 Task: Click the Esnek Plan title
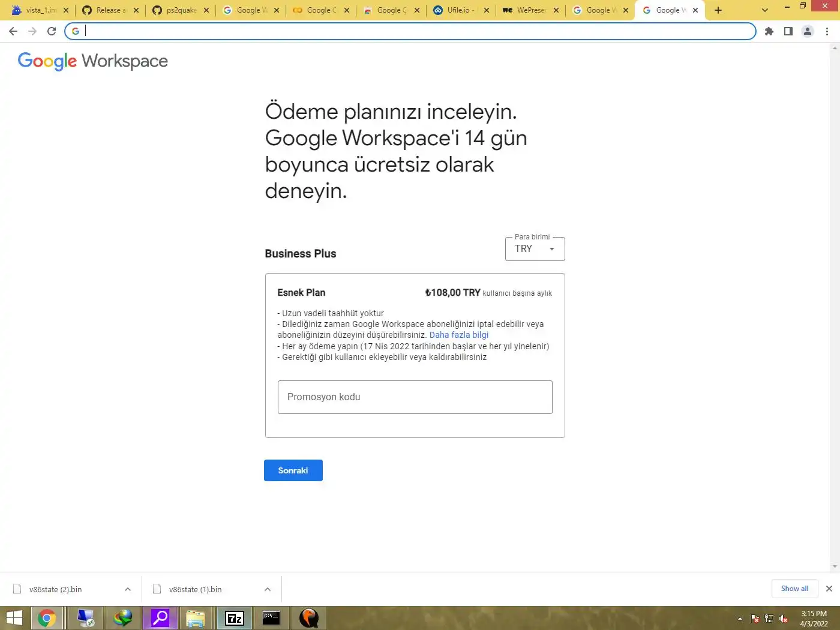[301, 293]
